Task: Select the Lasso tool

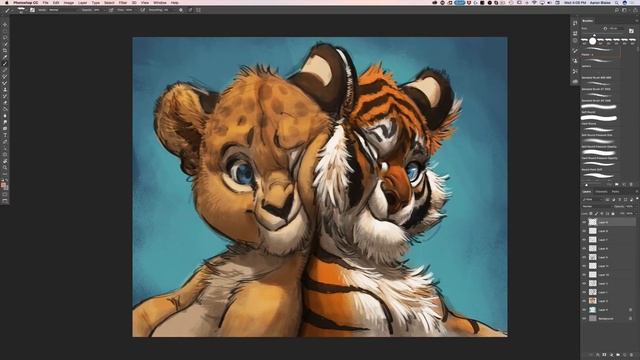Action: point(5,38)
